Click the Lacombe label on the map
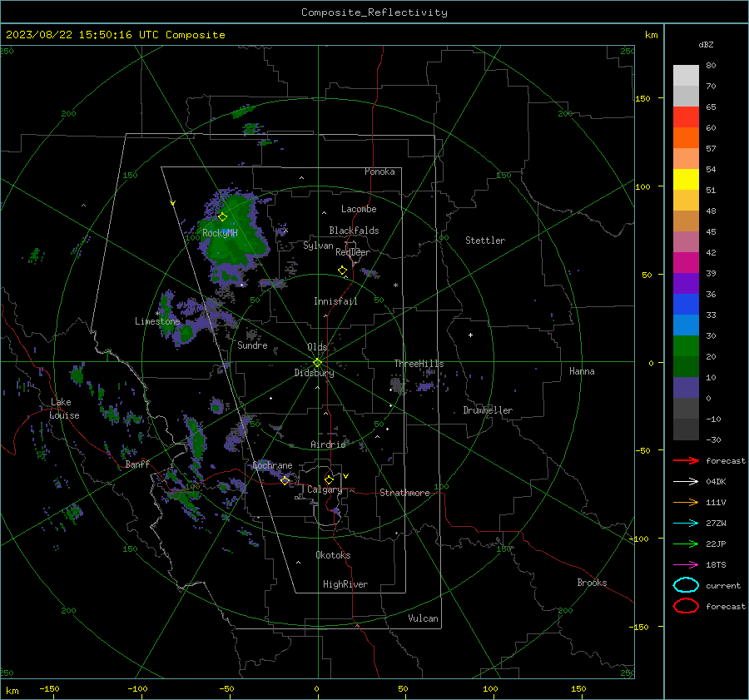The width and height of the screenshot is (749, 700). (359, 209)
